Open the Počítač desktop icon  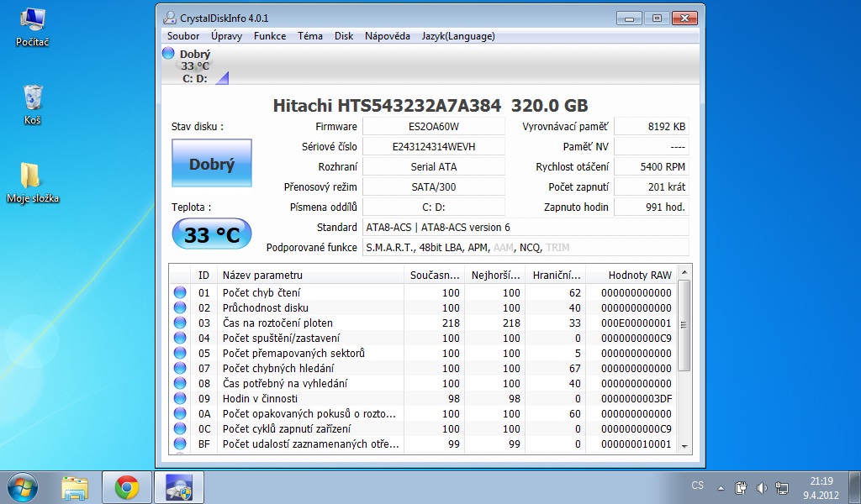tap(33, 28)
